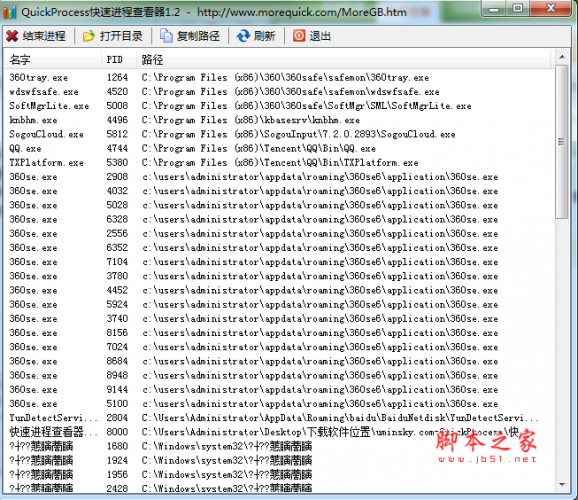Close the QuickProcess window
Image resolution: width=578 pixels, height=500 pixels.
click(551, 8)
